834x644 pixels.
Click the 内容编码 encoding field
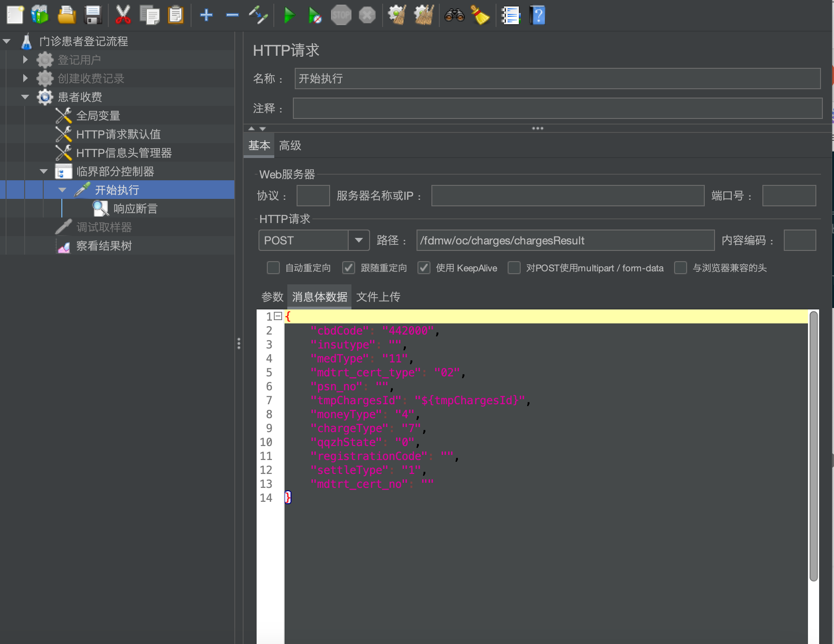(x=800, y=240)
